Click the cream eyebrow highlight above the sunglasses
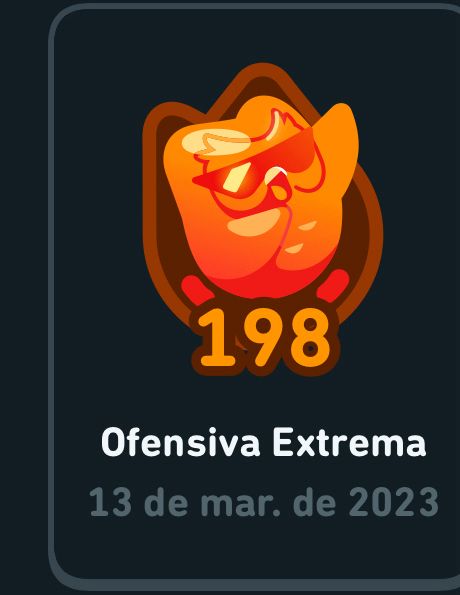The image size is (460, 595). (x=214, y=142)
